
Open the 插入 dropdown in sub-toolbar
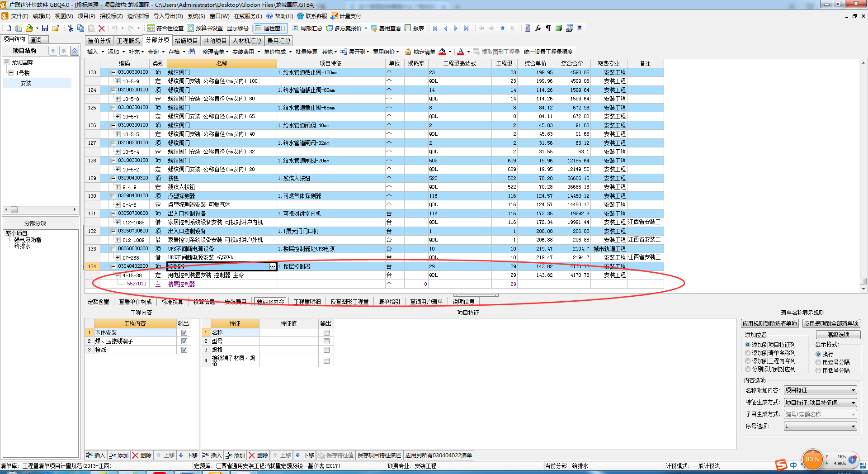pos(95,52)
